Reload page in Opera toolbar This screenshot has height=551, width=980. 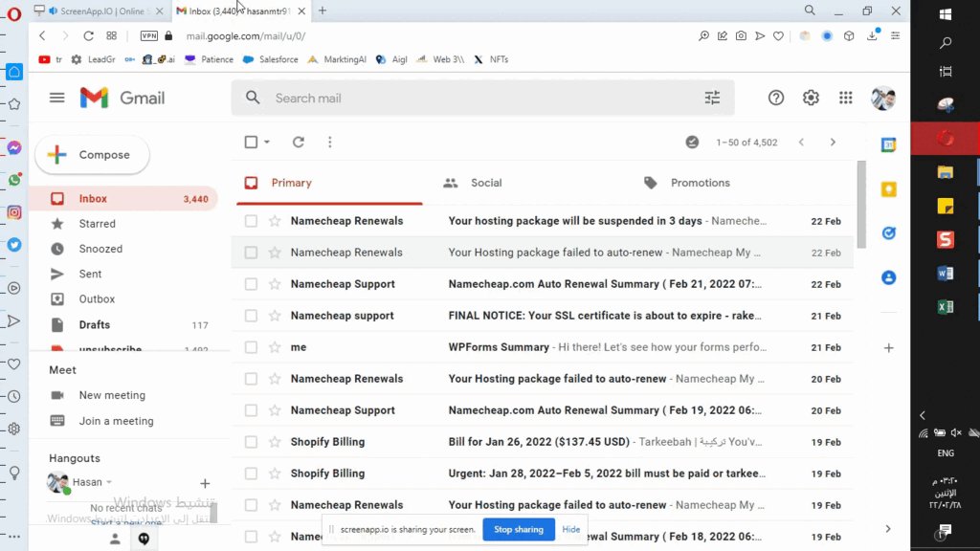point(88,36)
